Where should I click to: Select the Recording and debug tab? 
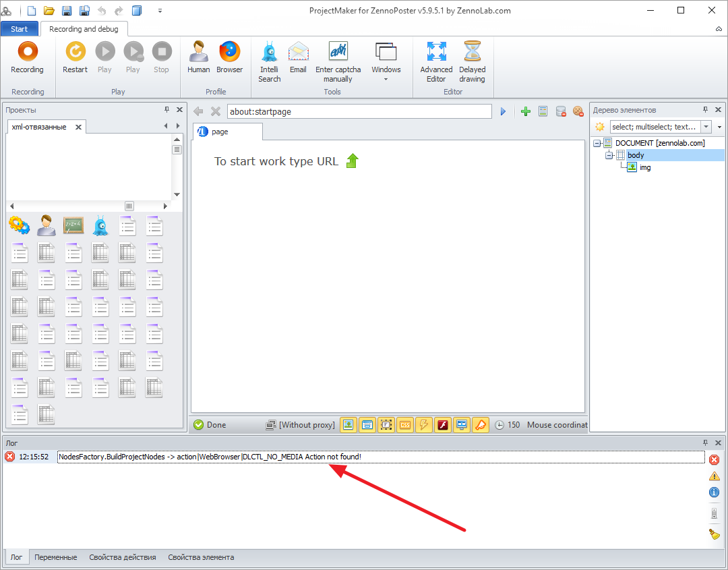click(84, 29)
